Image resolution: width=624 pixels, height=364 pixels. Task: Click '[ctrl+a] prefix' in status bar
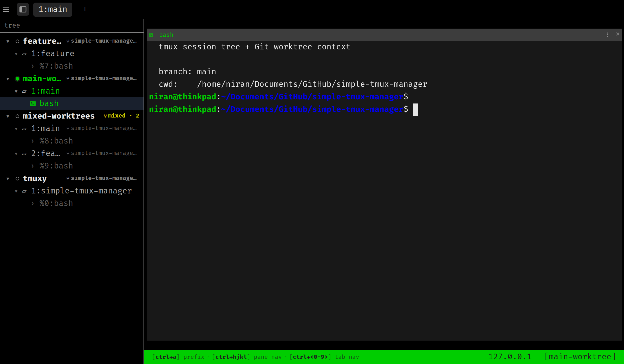coord(178,357)
